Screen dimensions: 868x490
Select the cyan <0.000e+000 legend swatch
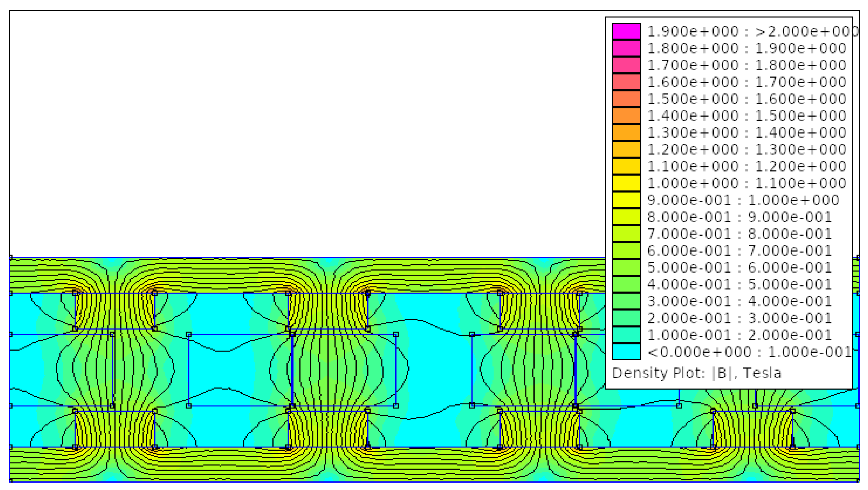click(x=626, y=352)
